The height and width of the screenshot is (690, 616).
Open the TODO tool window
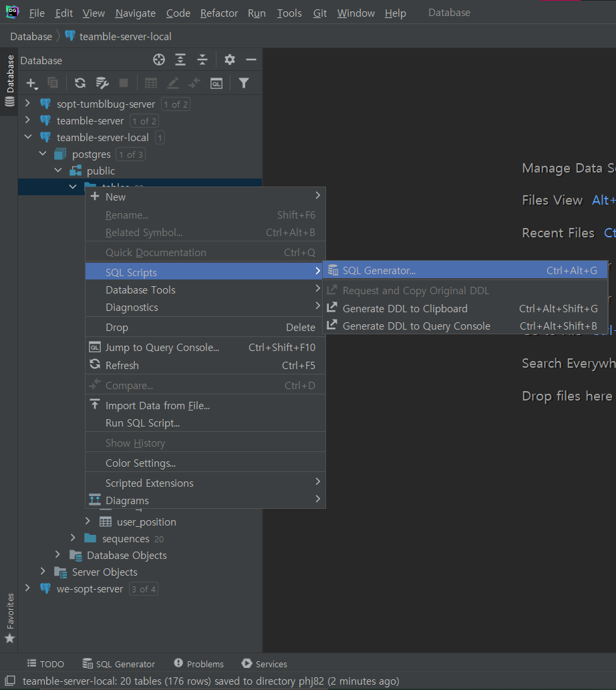45,663
